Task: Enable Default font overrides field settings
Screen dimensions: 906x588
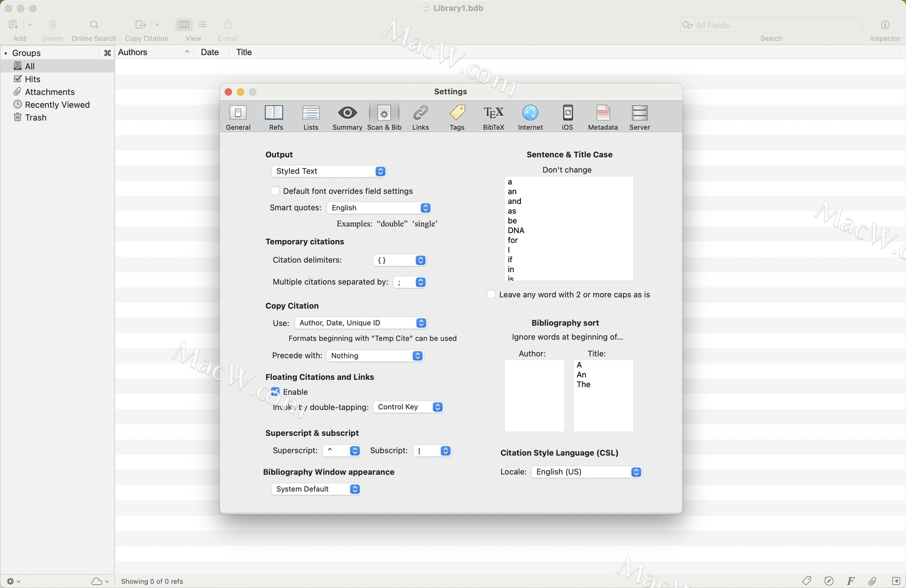Action: point(275,191)
